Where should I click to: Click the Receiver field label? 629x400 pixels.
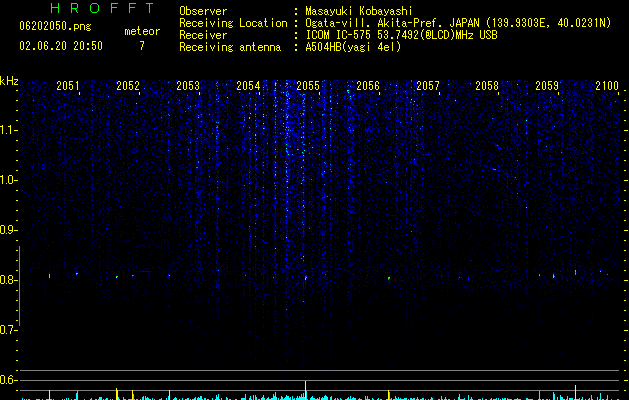coord(203,35)
